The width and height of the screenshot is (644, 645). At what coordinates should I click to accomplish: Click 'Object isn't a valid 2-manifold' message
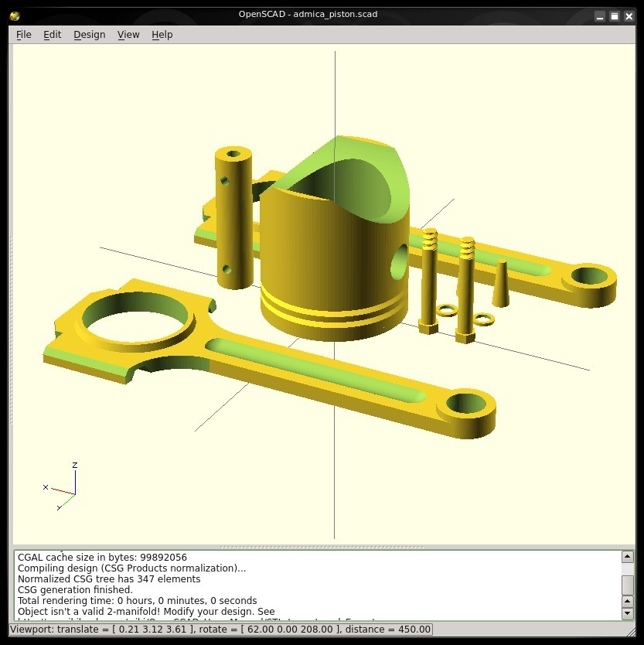(x=146, y=611)
